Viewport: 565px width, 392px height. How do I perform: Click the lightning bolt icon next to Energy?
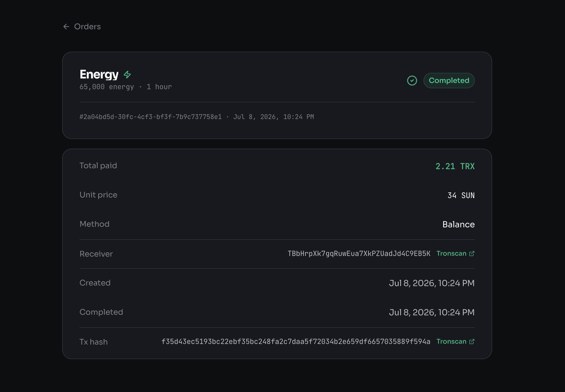tap(127, 74)
